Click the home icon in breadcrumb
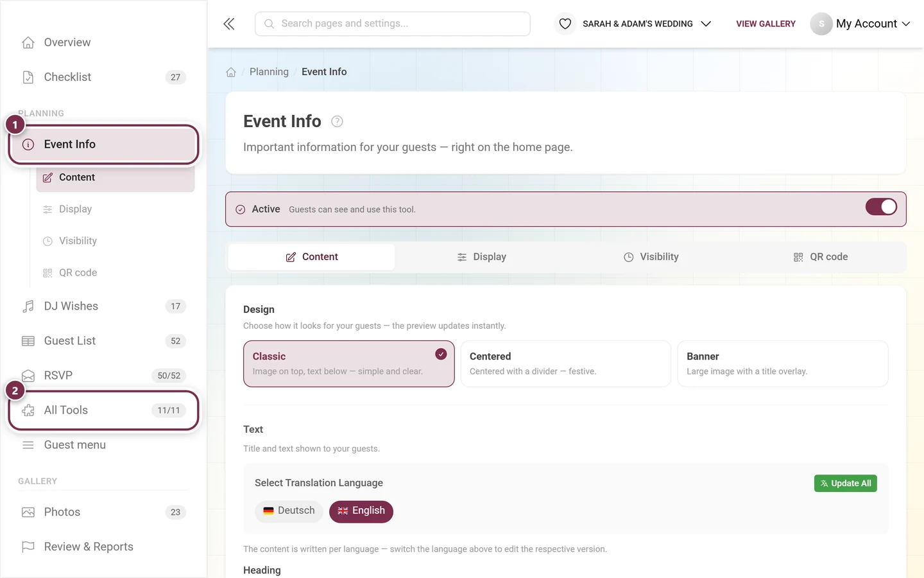 [x=231, y=72]
